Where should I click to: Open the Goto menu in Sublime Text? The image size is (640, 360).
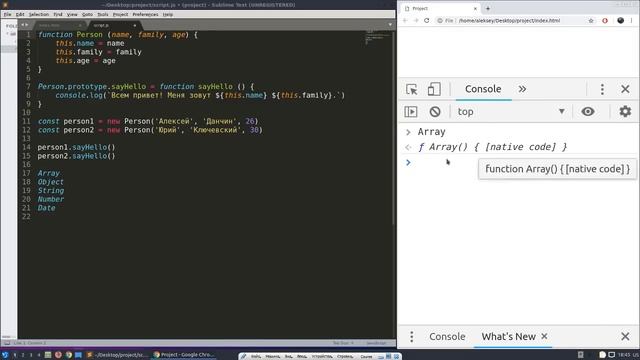tap(87, 14)
